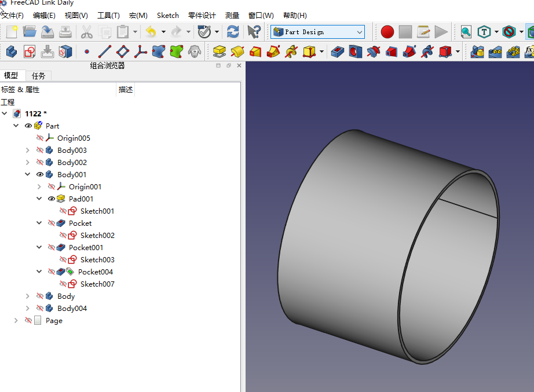Image resolution: width=534 pixels, height=392 pixels.
Task: Switch to the 任务 tab
Action: pyautogui.click(x=38, y=76)
